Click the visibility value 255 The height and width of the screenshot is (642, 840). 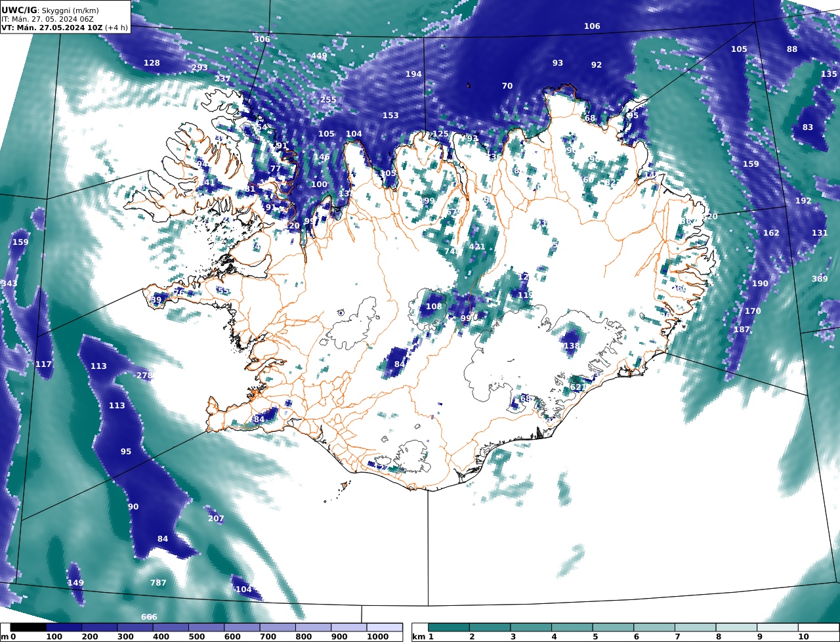[x=328, y=100]
